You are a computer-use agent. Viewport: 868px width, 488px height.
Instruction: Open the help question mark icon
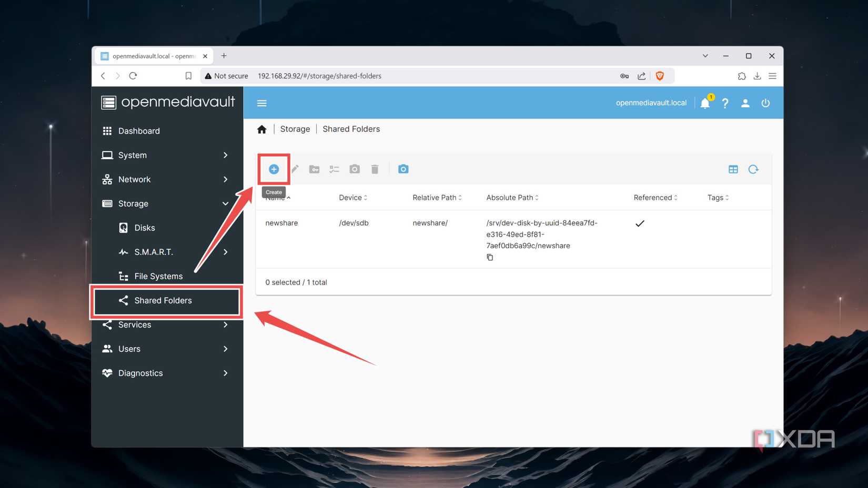tap(725, 103)
